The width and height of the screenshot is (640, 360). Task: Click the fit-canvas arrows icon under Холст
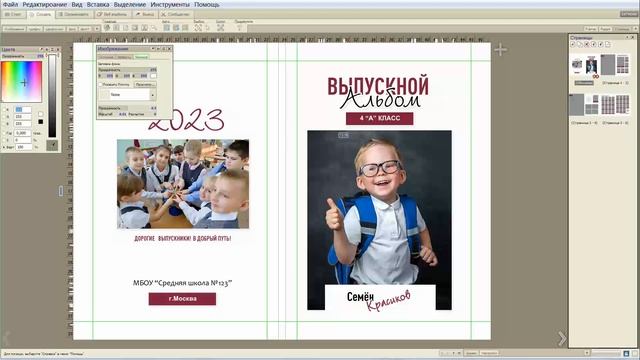pos(220,28)
